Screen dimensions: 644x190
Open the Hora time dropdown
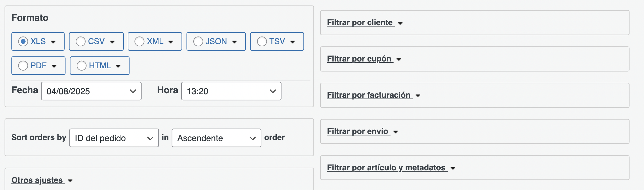[231, 91]
